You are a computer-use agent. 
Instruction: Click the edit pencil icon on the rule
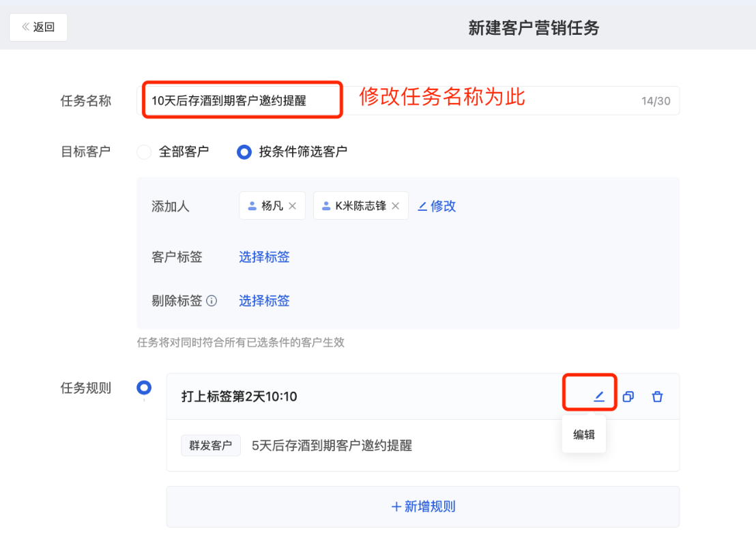pos(598,397)
